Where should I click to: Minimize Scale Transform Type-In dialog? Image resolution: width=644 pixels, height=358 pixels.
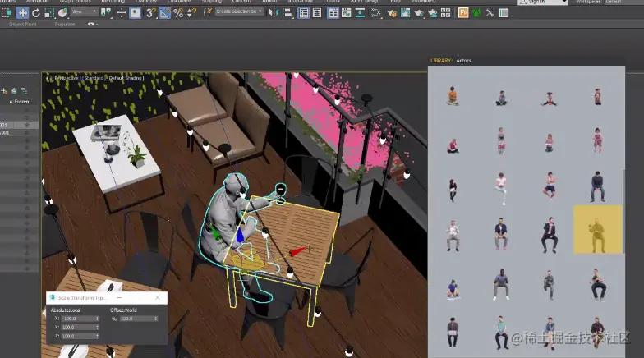120,297
